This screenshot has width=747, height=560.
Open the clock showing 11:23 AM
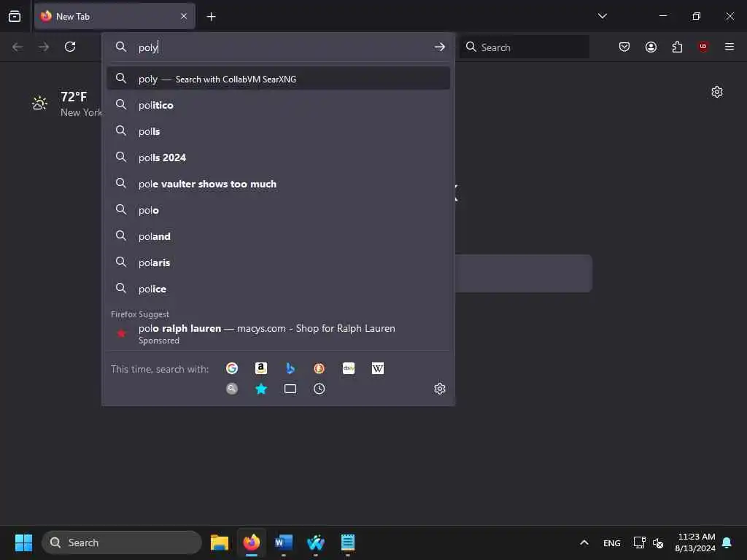(695, 542)
